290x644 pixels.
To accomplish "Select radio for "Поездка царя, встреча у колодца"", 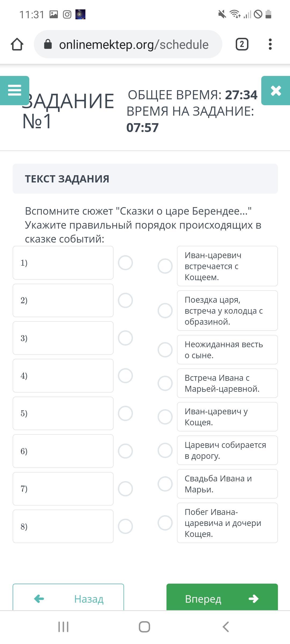I will point(165,310).
